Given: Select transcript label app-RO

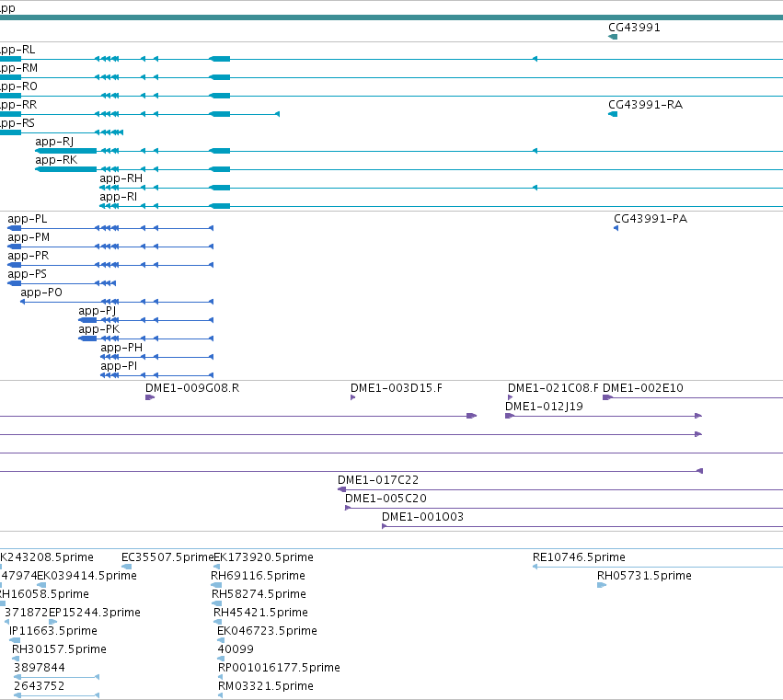Looking at the screenshot, I should [x=18, y=86].
